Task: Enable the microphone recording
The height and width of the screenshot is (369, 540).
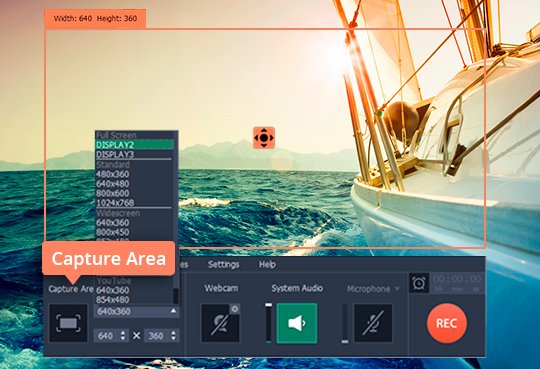Action: tap(373, 323)
